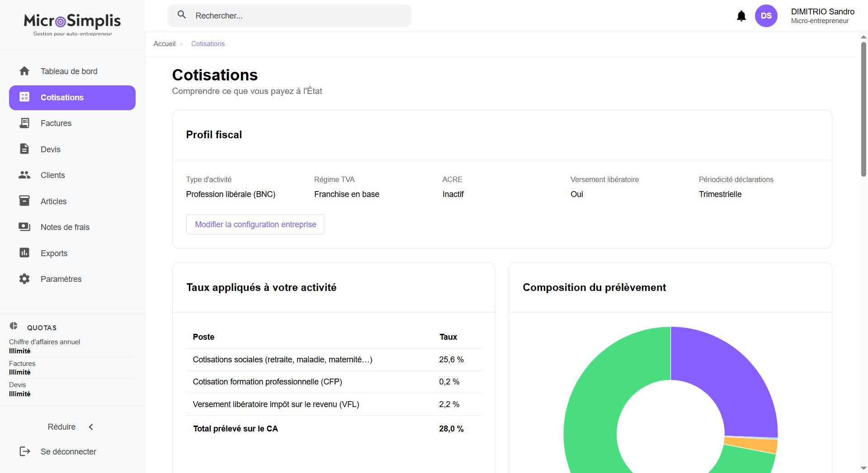Click Cotisation formation professionnelle (CFP) row
Viewport: 868px width, 473px height.
point(334,382)
